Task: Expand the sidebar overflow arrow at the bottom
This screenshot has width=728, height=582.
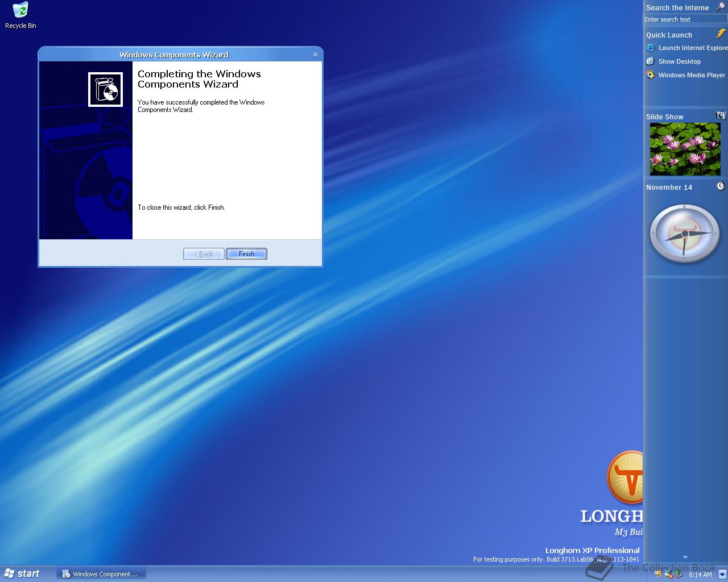Action: (x=685, y=557)
